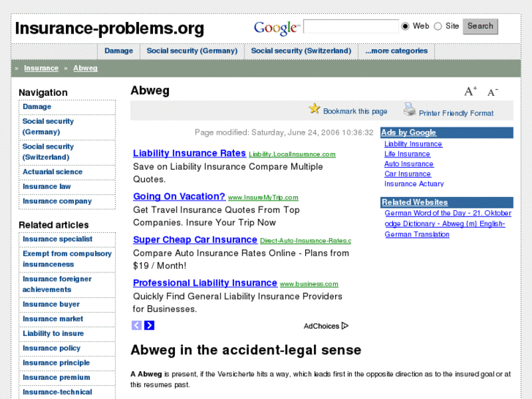Click the Insurance-problems.org site title
The height and width of the screenshot is (399, 532).
click(x=109, y=28)
